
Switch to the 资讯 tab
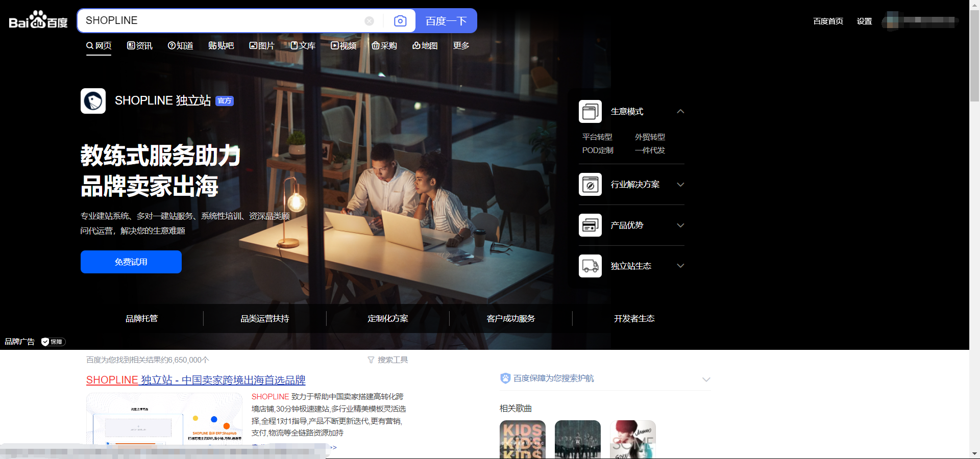(x=140, y=46)
